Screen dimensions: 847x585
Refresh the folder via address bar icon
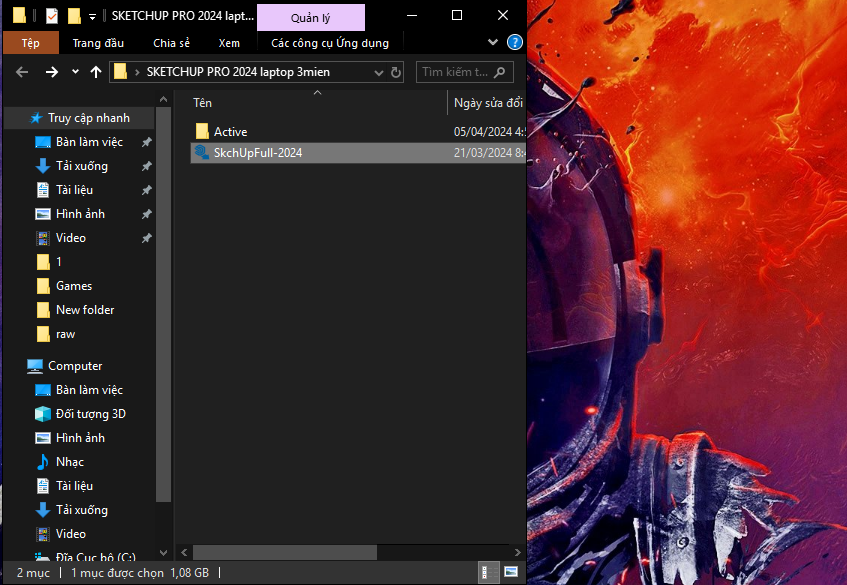pyautogui.click(x=396, y=72)
